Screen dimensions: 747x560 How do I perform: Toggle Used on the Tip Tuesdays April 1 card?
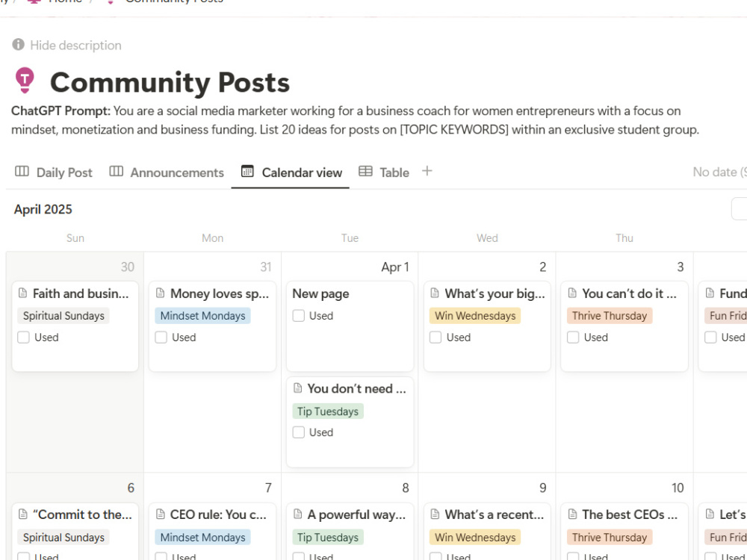tap(299, 432)
